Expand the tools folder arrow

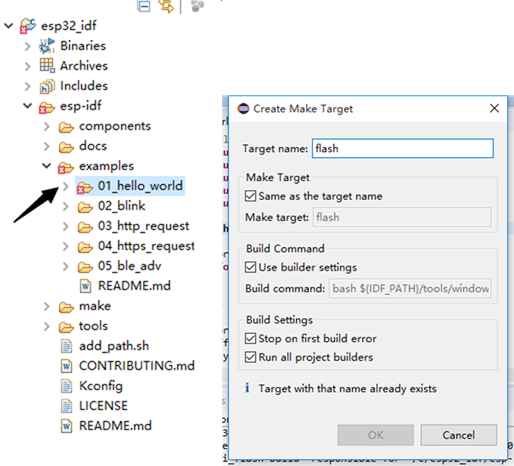pyautogui.click(x=47, y=326)
